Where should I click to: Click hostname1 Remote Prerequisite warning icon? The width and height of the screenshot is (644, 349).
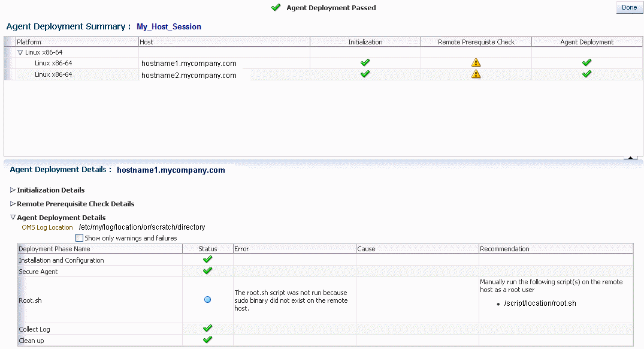point(476,62)
